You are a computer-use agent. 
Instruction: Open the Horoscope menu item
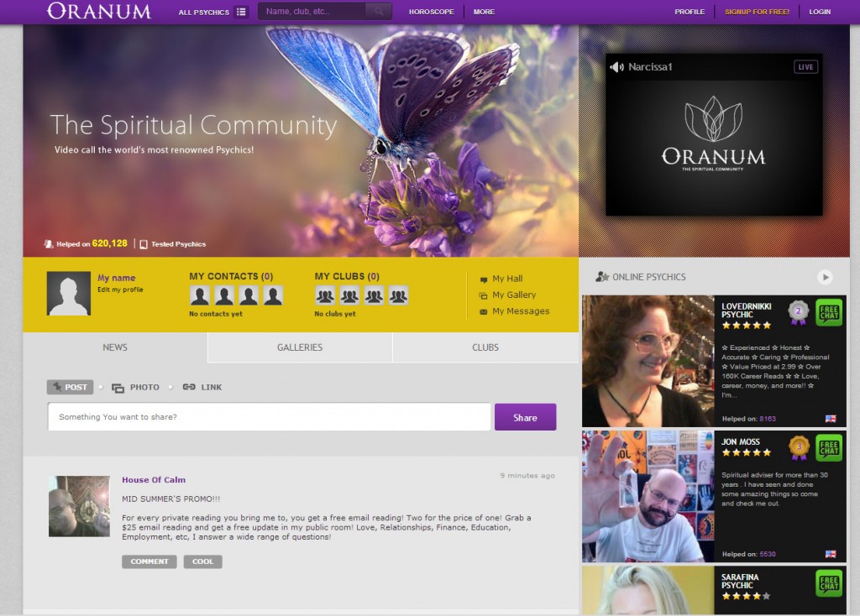(x=431, y=12)
